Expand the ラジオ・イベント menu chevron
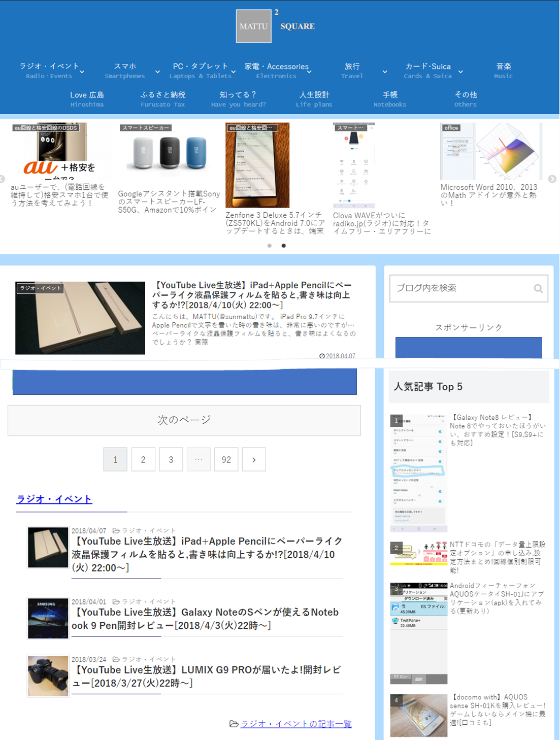 (82, 72)
